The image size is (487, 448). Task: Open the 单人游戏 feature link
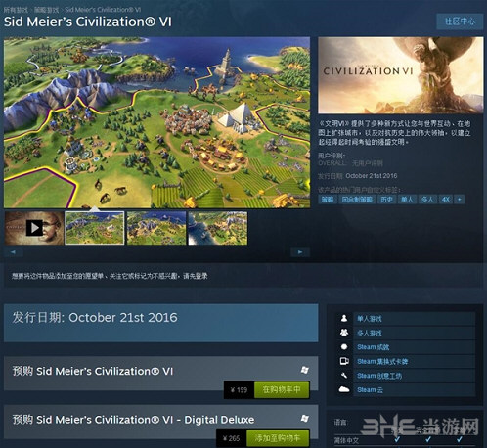click(x=370, y=319)
